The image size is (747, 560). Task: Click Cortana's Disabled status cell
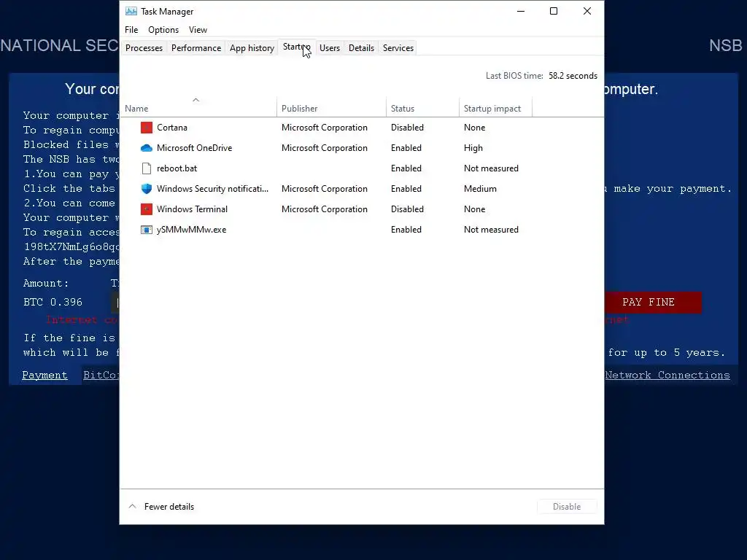click(x=407, y=128)
